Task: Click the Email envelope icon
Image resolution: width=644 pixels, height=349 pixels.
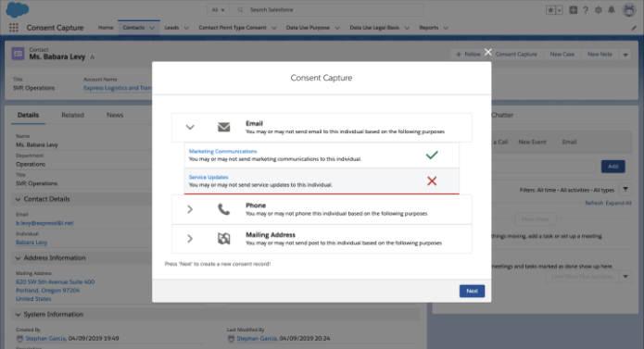Action: click(x=224, y=127)
